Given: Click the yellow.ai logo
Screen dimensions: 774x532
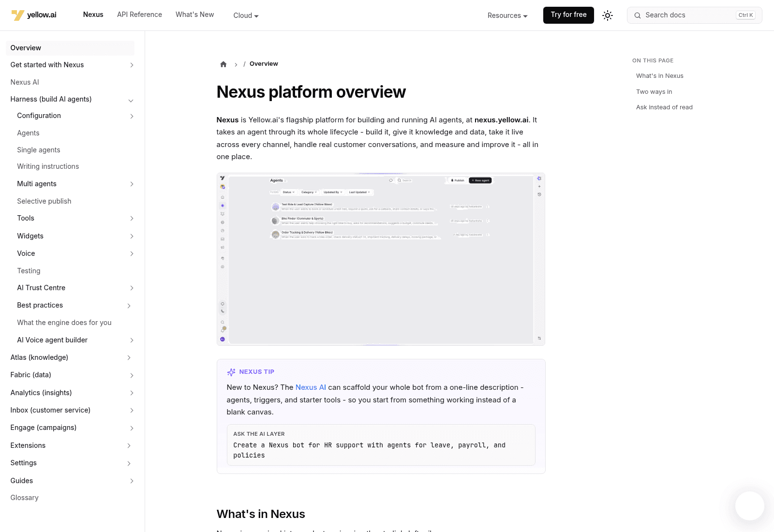Looking at the screenshot, I should pos(34,15).
